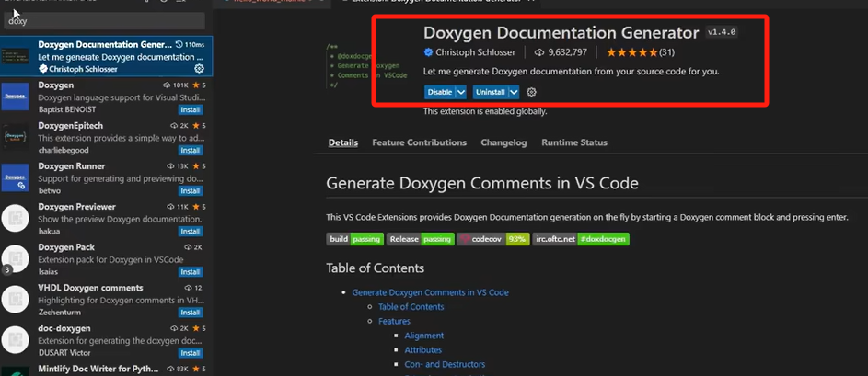Screen dimensions: 868x376
Task: Select the Mintlify Doc Writer for Python row
Action: tap(106, 370)
